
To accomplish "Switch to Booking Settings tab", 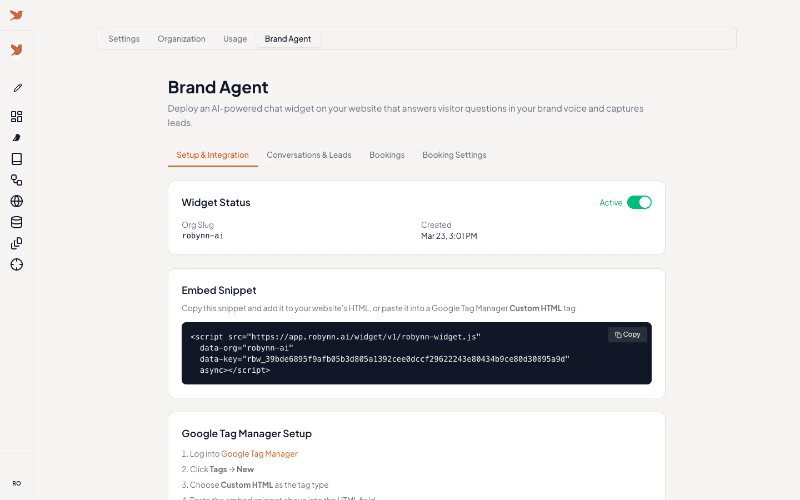I will point(454,155).
